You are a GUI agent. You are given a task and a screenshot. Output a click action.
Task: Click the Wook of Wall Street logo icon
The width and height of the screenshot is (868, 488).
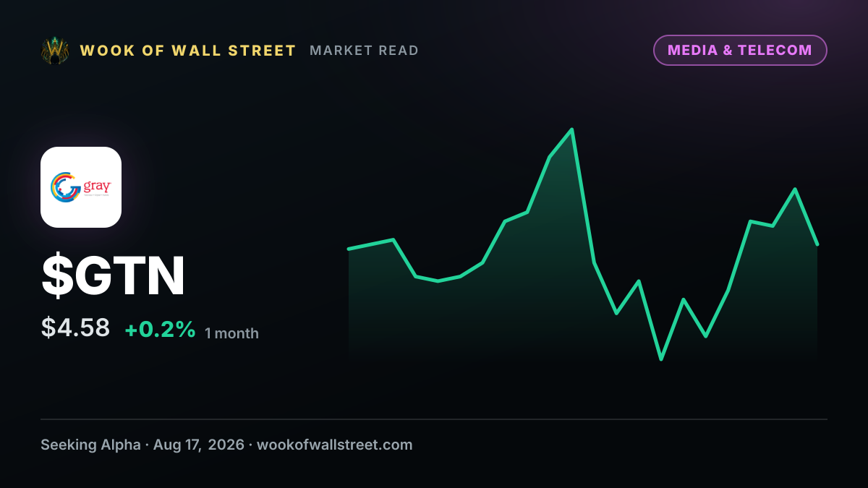(x=55, y=51)
